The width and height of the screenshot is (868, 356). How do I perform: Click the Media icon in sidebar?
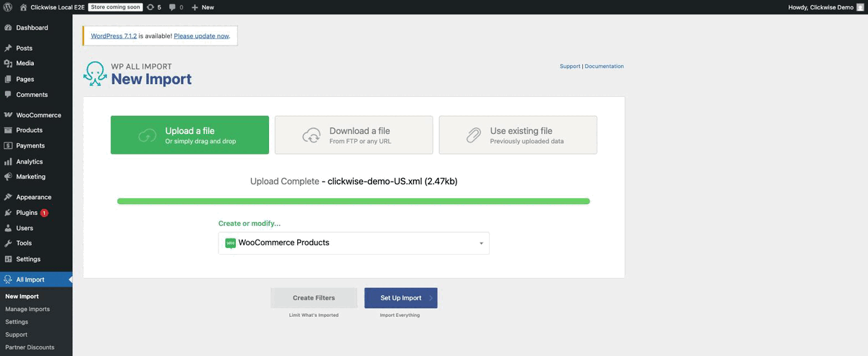[8, 64]
